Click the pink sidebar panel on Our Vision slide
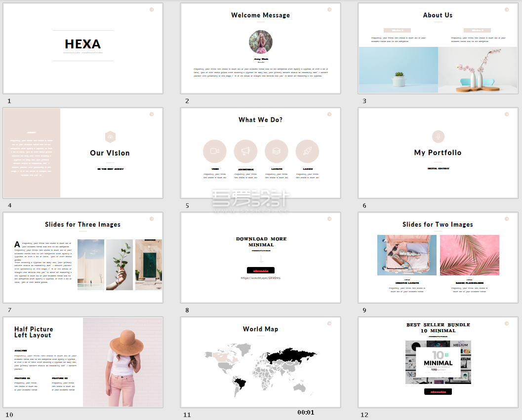 click(32, 153)
